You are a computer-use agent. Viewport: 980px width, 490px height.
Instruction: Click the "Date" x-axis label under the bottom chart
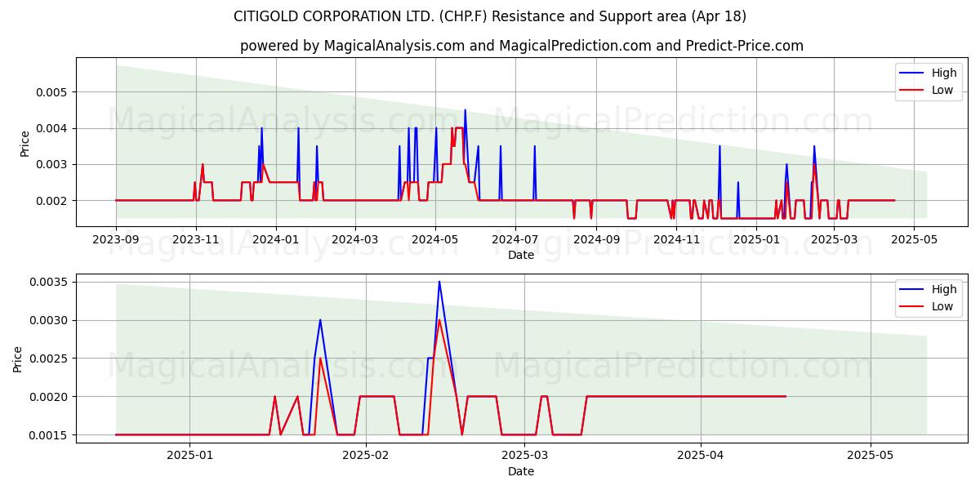521,471
